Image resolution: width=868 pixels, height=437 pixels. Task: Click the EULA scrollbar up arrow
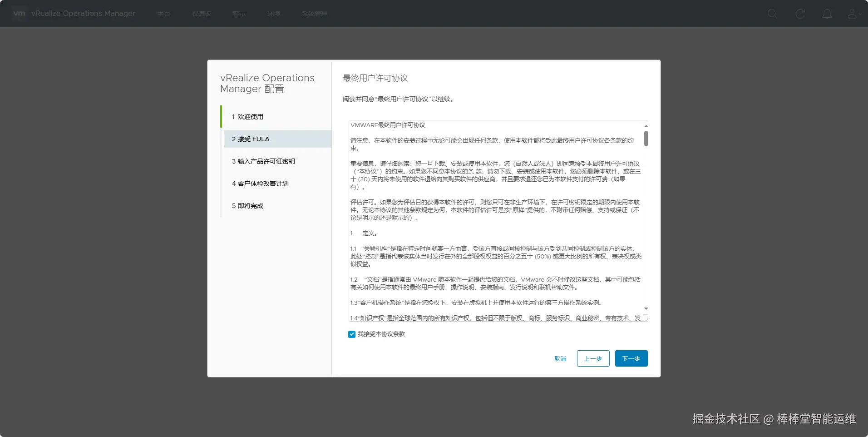(x=646, y=126)
